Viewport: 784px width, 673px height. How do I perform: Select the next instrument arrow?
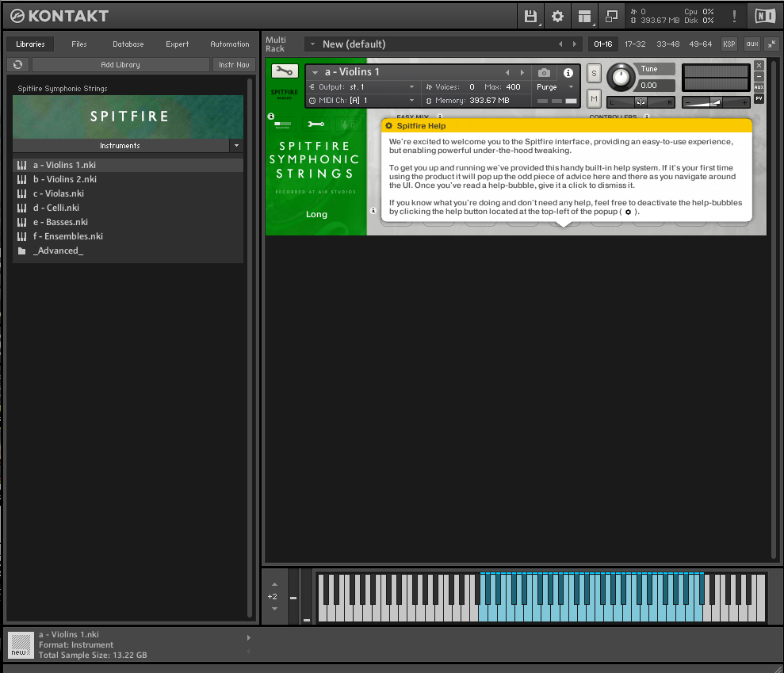(522, 72)
